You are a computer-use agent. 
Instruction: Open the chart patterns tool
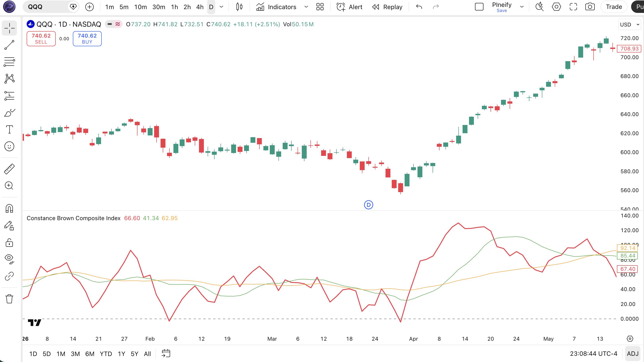coord(9,79)
